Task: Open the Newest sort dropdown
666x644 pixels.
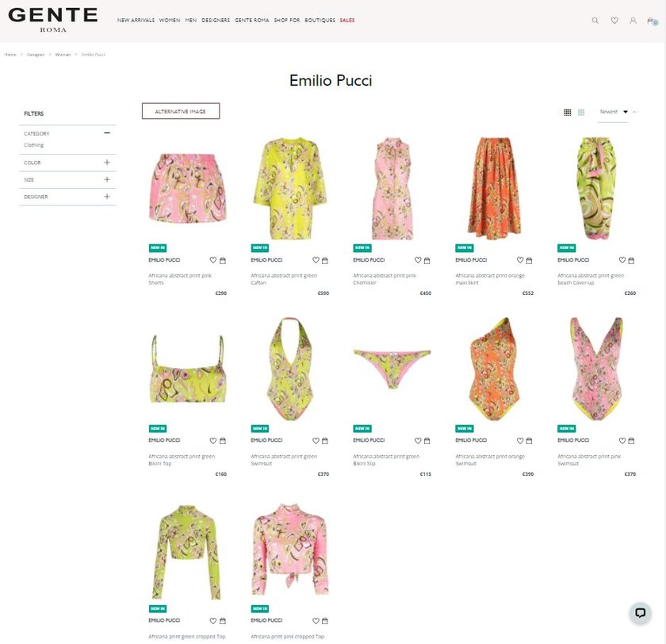Action: pos(614,112)
